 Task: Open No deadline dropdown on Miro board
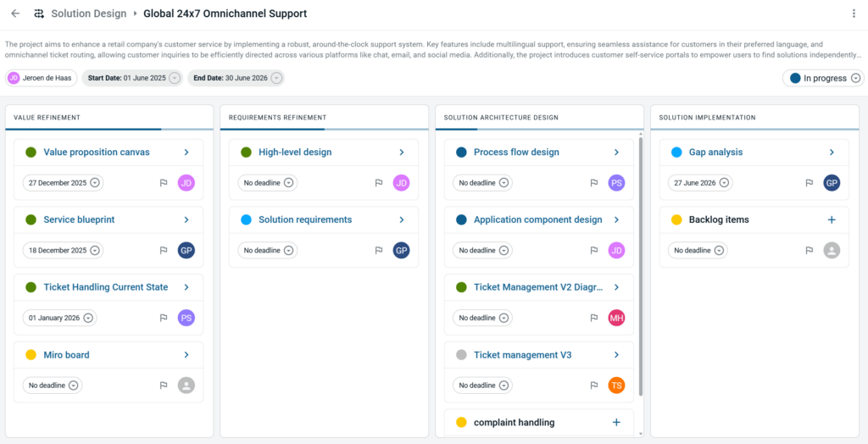pos(53,386)
